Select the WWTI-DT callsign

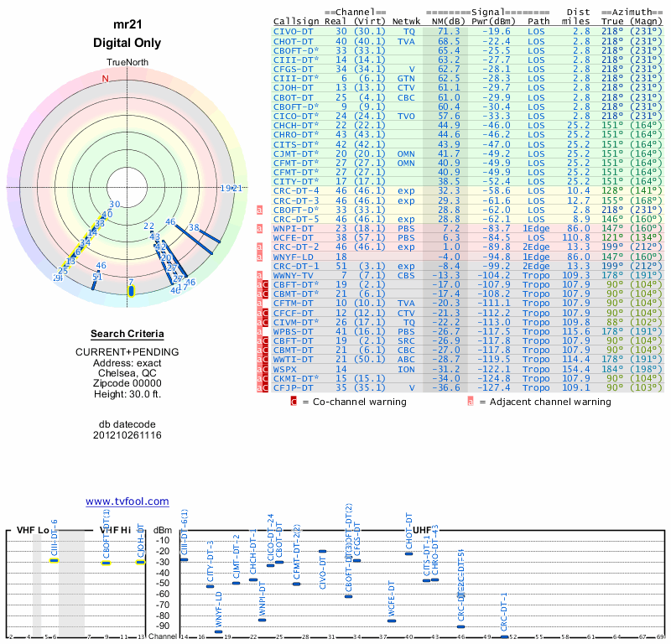293,360
